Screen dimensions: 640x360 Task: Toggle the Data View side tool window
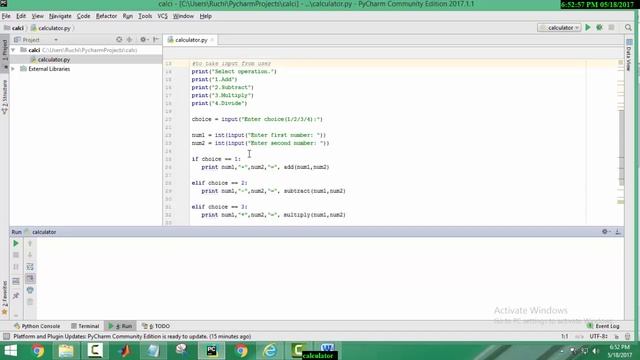point(629,55)
